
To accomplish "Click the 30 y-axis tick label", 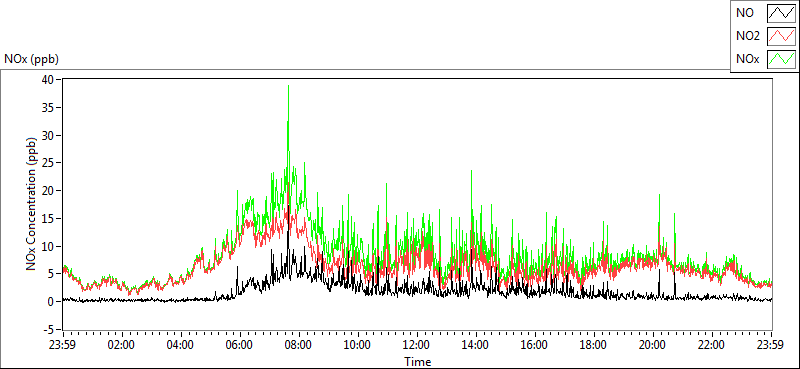I will pyautogui.click(x=48, y=135).
